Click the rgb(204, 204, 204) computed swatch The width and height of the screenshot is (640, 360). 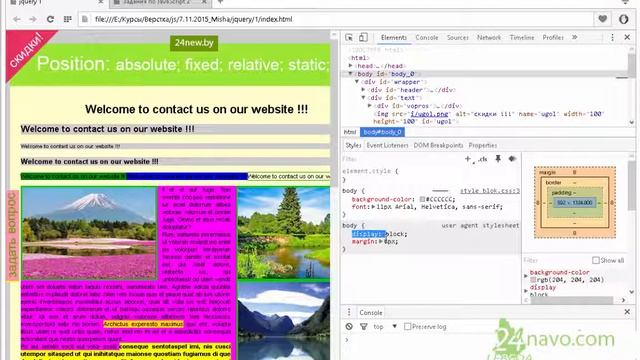pos(533,280)
